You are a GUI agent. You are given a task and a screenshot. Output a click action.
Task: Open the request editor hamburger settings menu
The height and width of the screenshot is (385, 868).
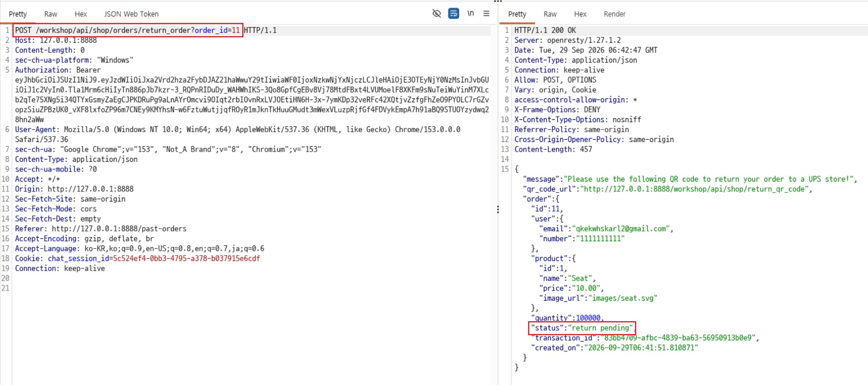[486, 14]
